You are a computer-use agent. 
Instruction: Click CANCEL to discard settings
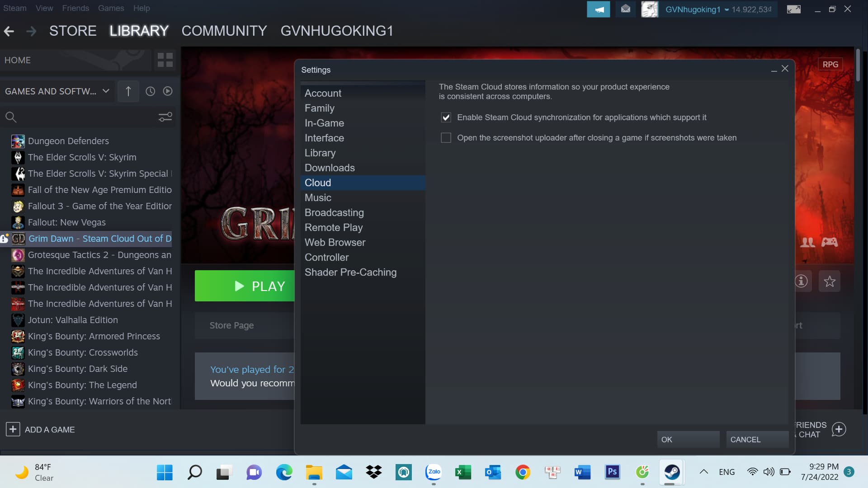745,440
